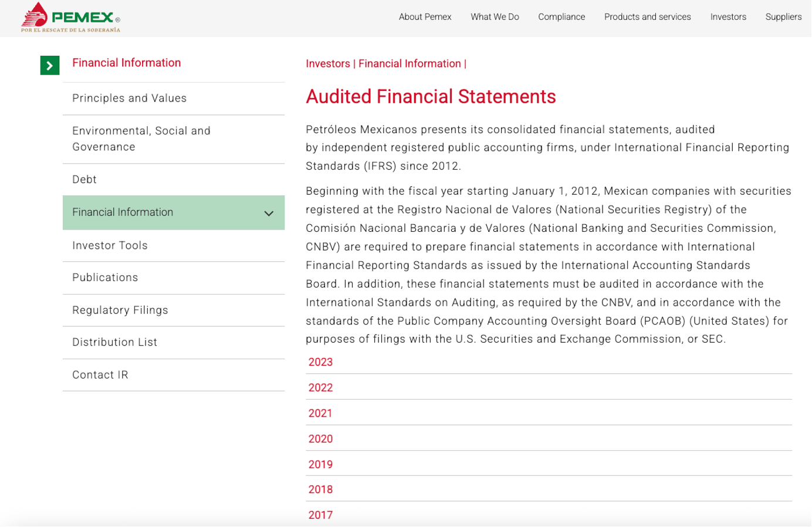Screen dimensions: 812x527
Task: Expand the Financial Information sidebar menu
Action: click(x=122, y=212)
